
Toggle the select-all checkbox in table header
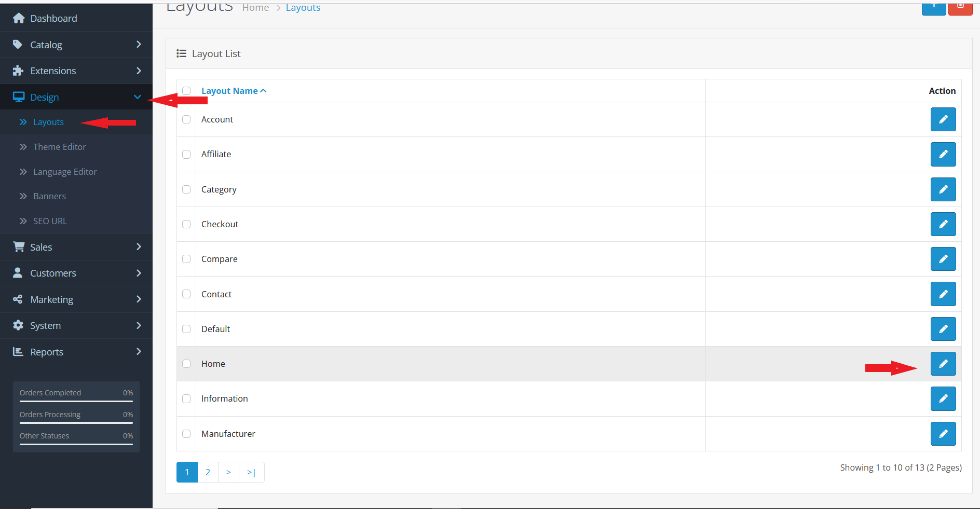[x=186, y=91]
